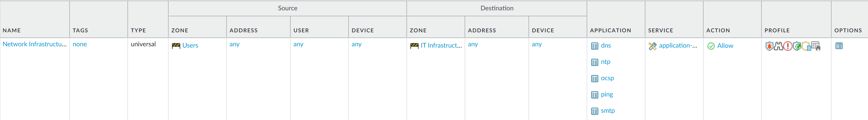Select the smtp application entry
This screenshot has height=120, width=868.
pos(608,111)
